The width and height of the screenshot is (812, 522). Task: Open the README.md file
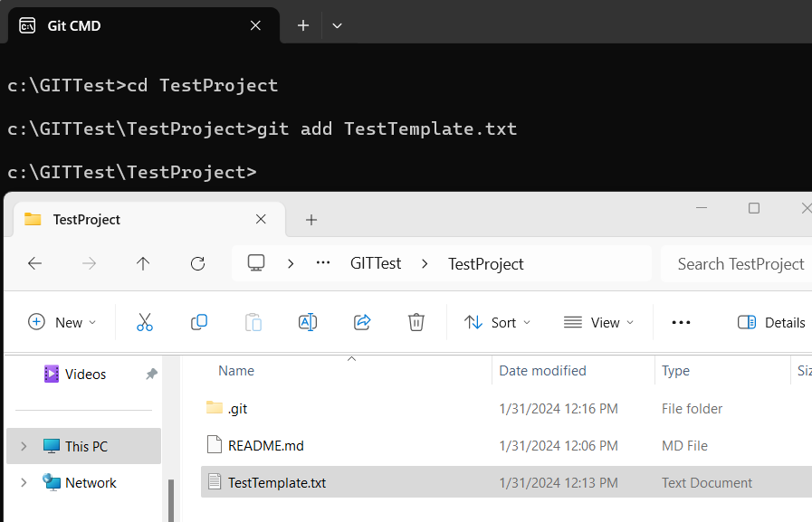(266, 445)
